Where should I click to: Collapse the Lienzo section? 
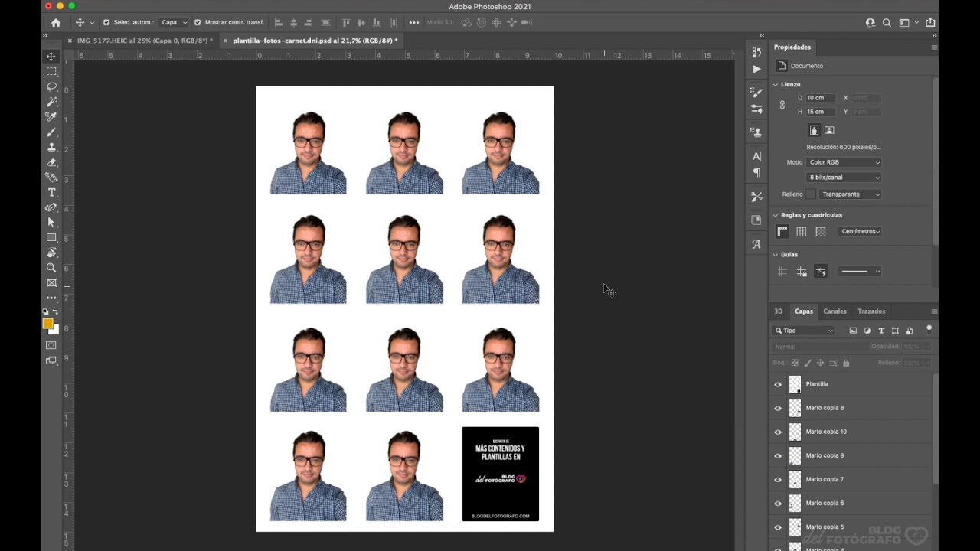(776, 85)
